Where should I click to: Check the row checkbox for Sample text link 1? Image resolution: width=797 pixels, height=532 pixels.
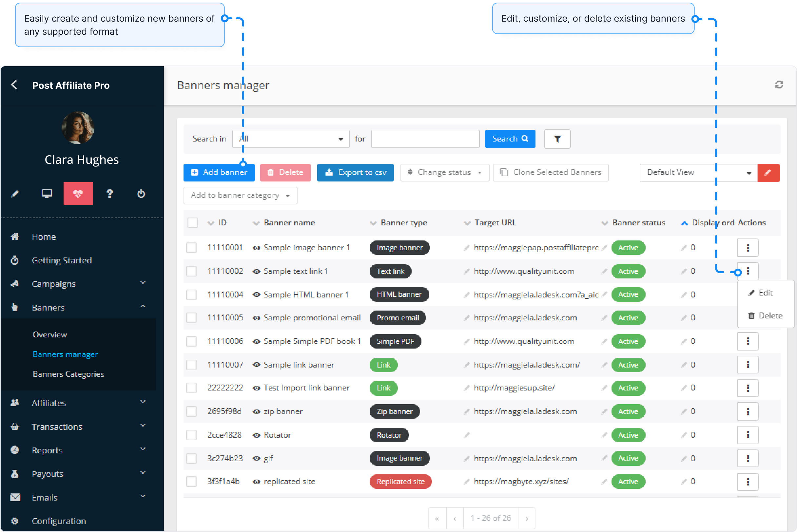191,271
